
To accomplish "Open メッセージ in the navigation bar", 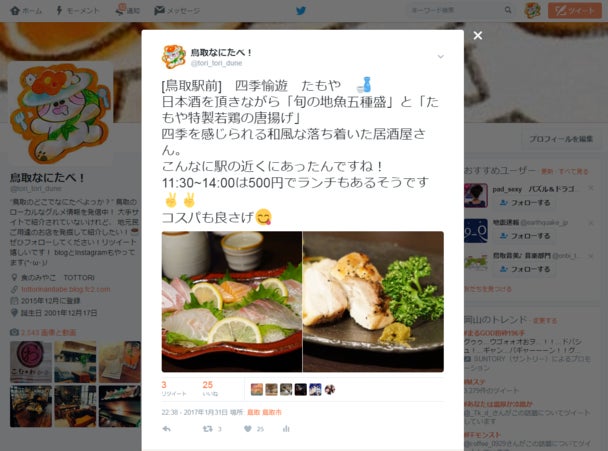I will click(177, 10).
